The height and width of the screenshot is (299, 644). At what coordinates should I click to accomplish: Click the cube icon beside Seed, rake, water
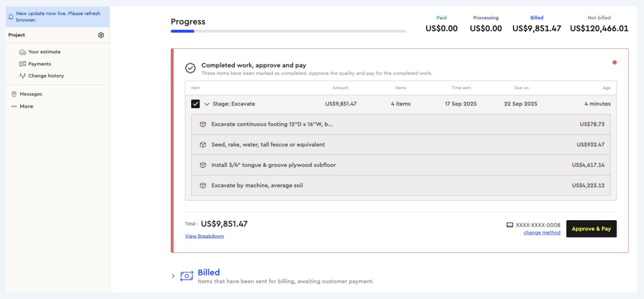[203, 145]
